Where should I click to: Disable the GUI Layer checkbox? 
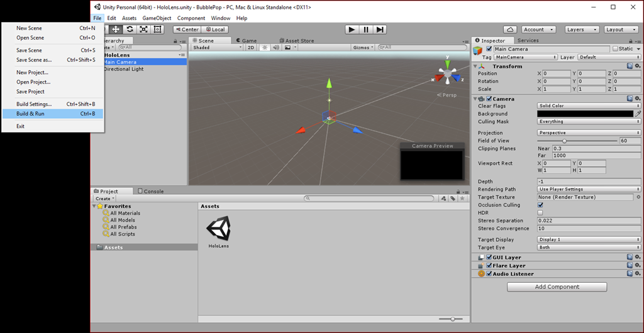489,258
